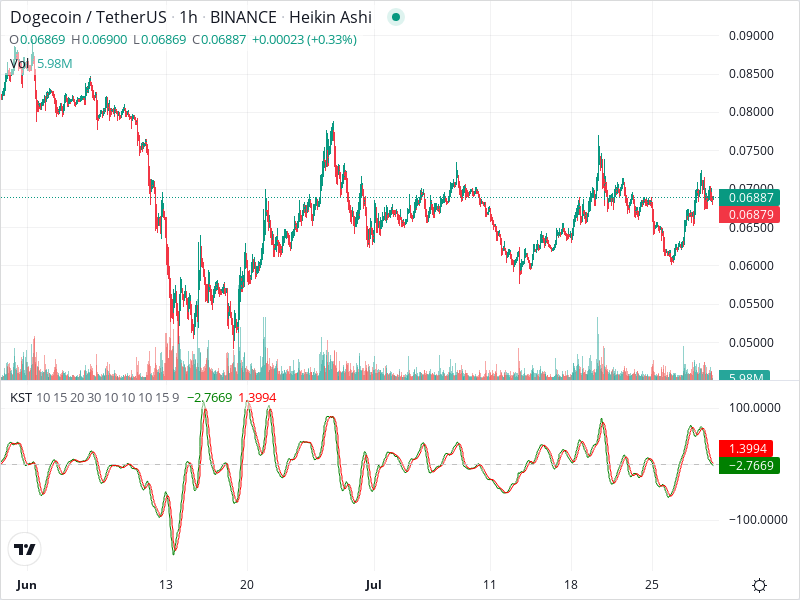
Task: Click the 0.05500 price axis label
Action: [x=751, y=304]
